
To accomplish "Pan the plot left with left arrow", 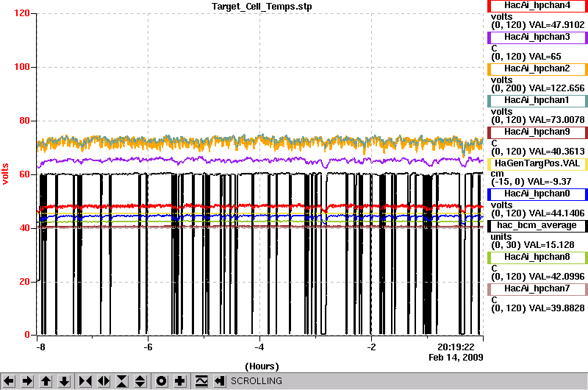I will (x=9, y=381).
